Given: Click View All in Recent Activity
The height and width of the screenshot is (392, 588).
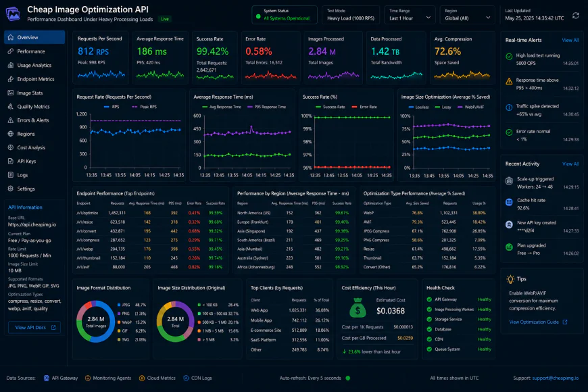Looking at the screenshot, I should click(x=570, y=164).
